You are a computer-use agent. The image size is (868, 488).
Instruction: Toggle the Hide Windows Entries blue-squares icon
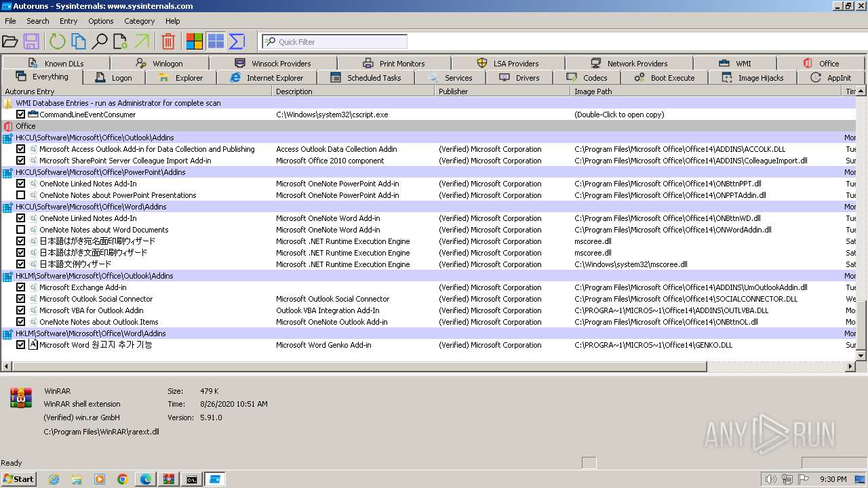pos(216,41)
